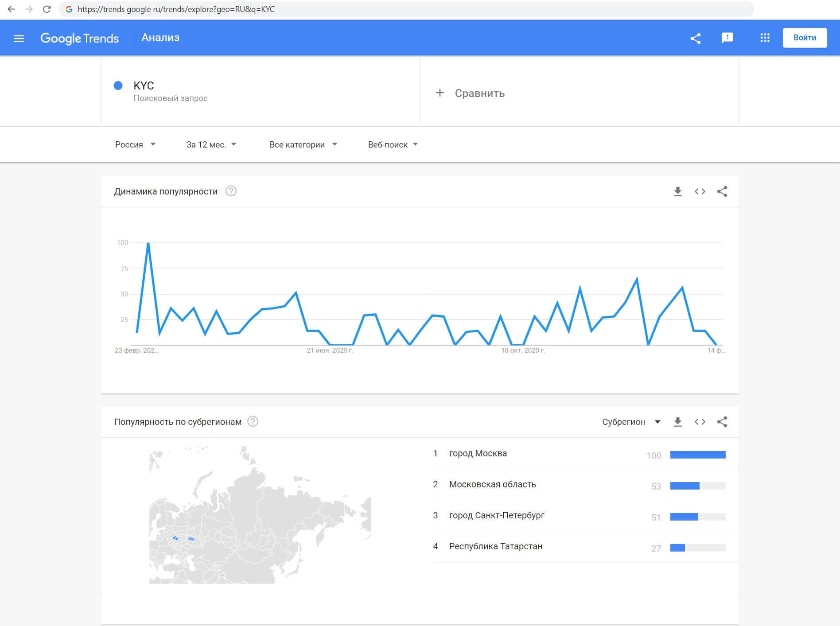The image size is (840, 626).
Task: Open the Все категории dropdown
Action: (x=303, y=144)
